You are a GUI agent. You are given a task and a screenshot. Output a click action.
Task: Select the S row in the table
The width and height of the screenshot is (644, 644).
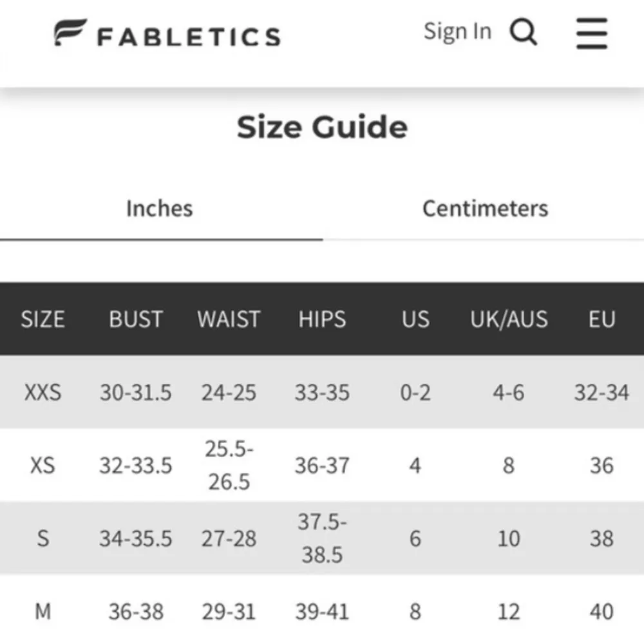pos(43,538)
